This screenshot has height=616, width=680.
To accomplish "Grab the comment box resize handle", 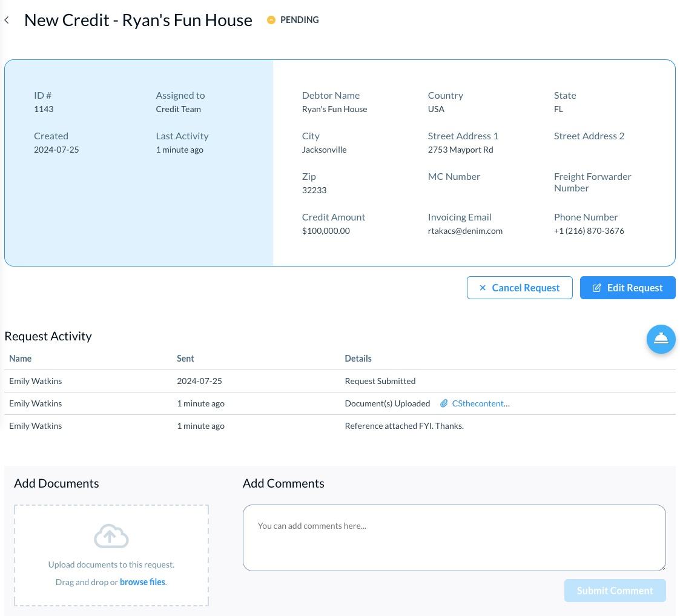I will coord(662,567).
